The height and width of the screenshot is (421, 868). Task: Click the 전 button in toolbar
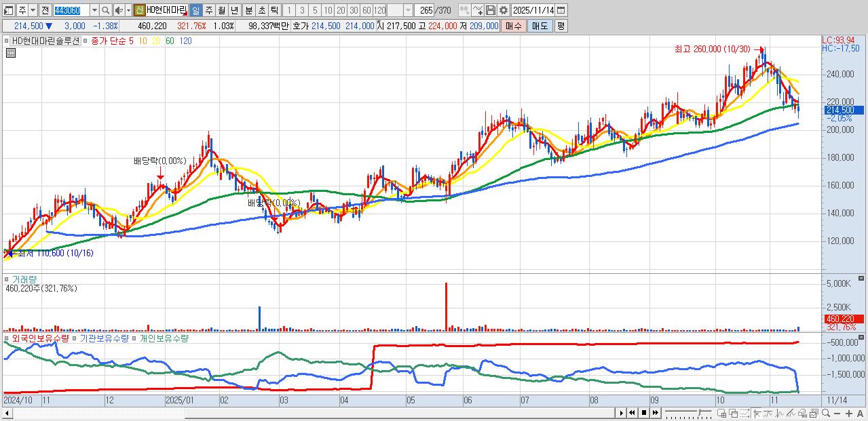coord(45,10)
